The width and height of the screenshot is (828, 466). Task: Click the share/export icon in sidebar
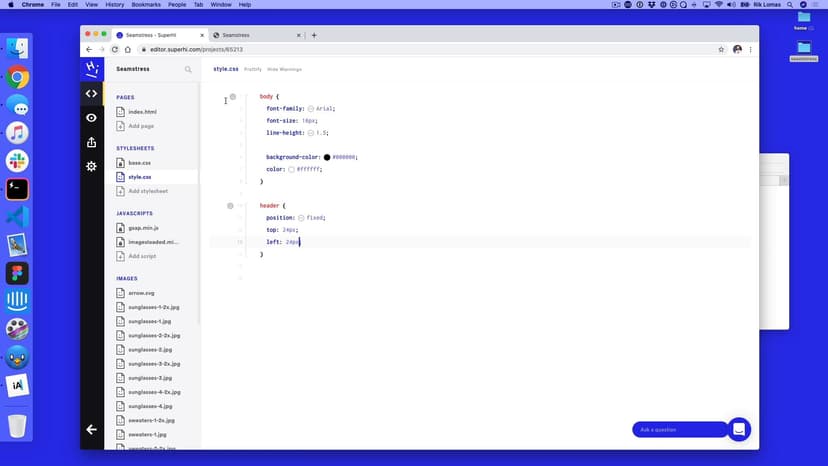tap(91, 142)
